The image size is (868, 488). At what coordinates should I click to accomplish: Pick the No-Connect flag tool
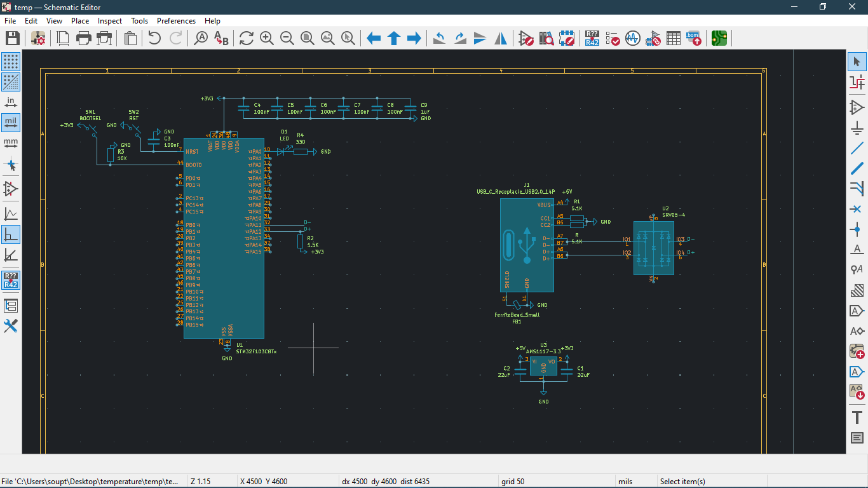pos(857,209)
